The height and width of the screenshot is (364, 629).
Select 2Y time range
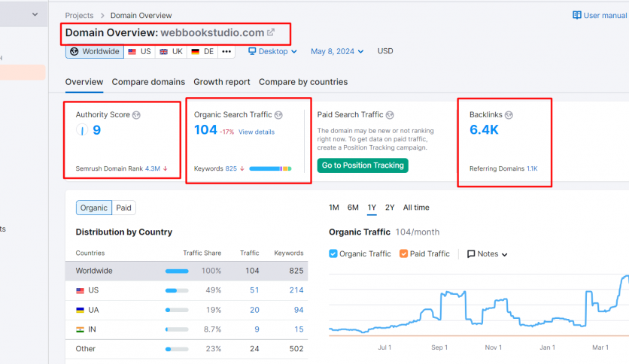(390, 208)
